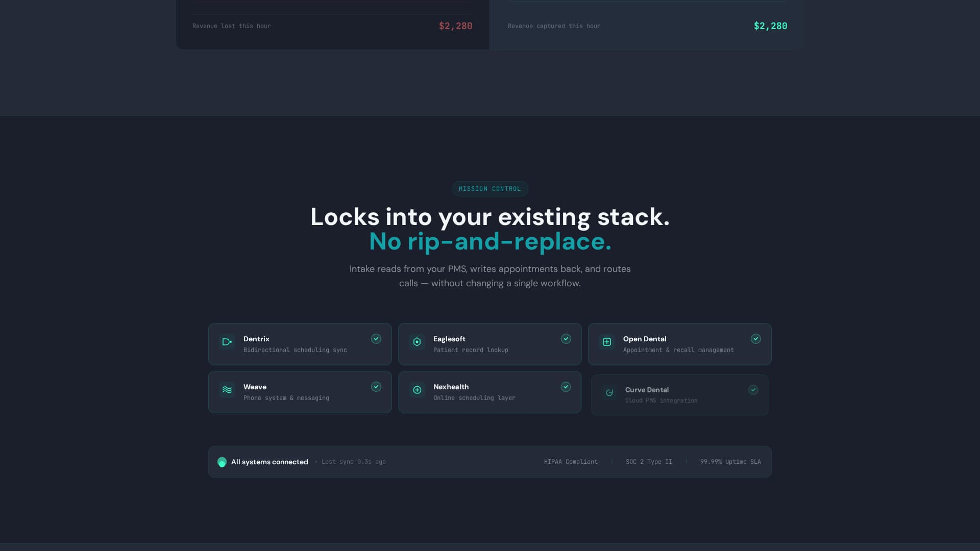Click the 'No rip-and-replace.' teal heading
The width and height of the screenshot is (980, 551).
490,241
